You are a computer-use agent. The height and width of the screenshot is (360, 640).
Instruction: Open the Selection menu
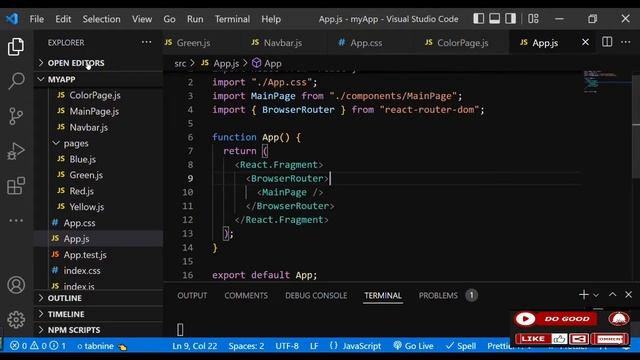click(x=101, y=19)
